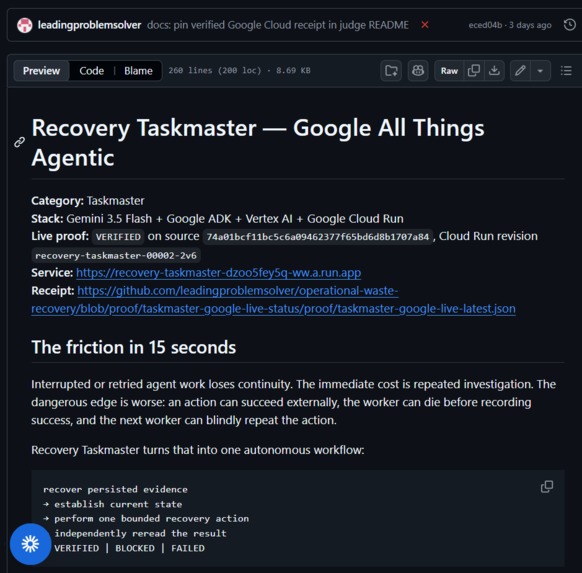Open the commit message about Google Cloud receipt
Screen dimensions: 582x573
click(278, 25)
